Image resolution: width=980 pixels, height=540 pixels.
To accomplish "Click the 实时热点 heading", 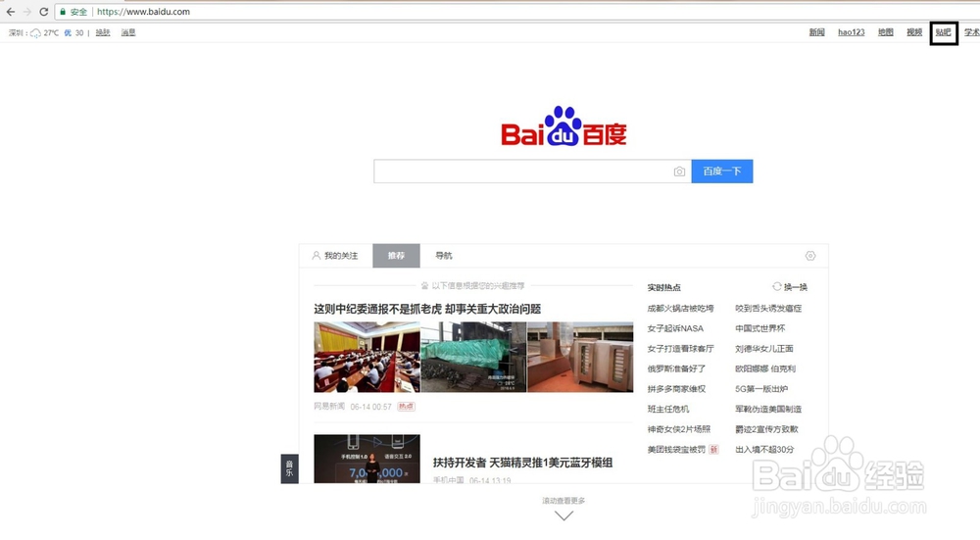I will pyautogui.click(x=663, y=287).
